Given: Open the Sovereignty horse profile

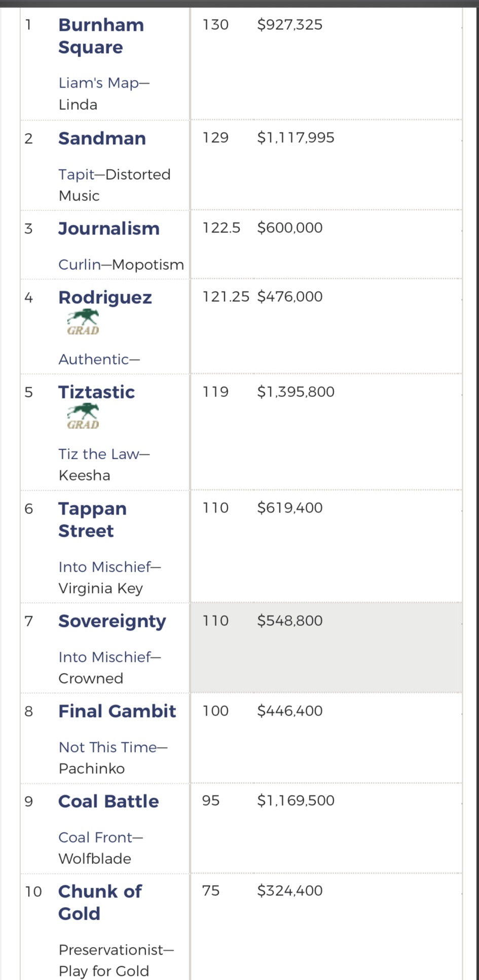Looking at the screenshot, I should coord(112,621).
